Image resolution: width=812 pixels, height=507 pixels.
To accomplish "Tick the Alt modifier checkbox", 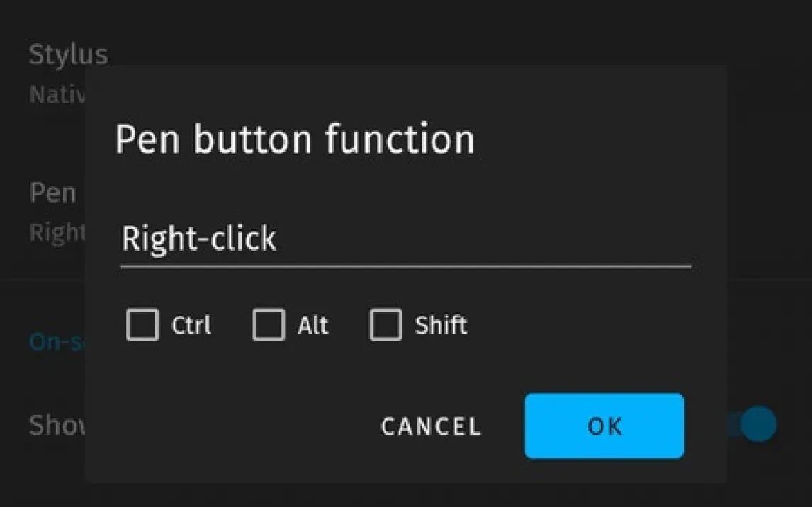I will pyautogui.click(x=269, y=325).
